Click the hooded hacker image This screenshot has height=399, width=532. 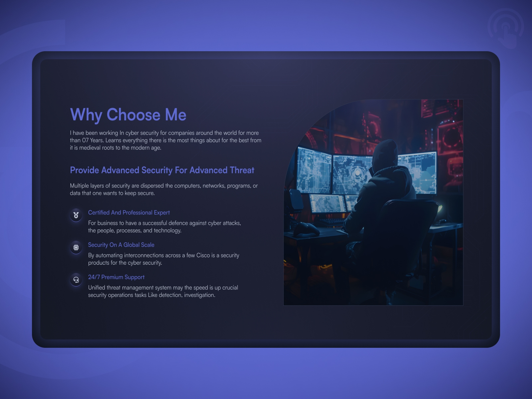373,202
